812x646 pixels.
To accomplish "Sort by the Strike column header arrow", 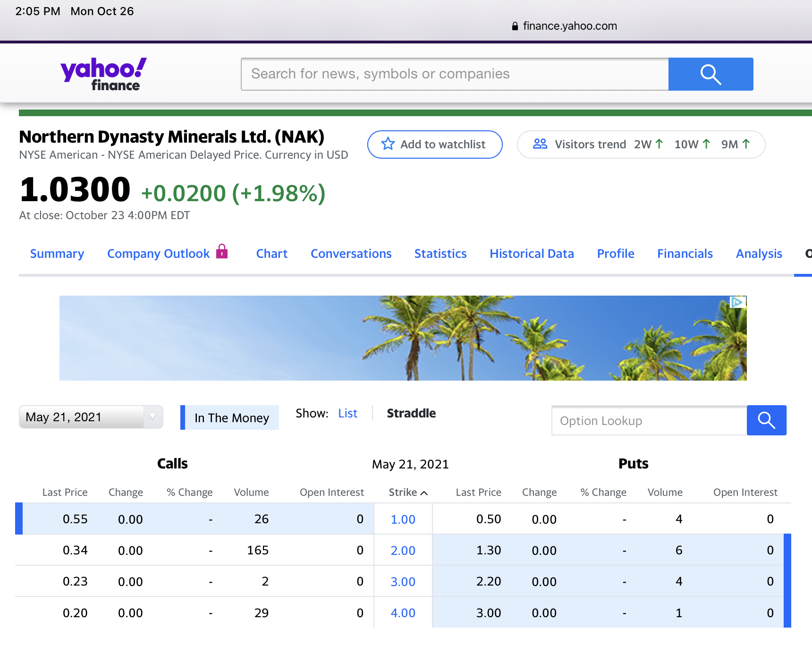I will coord(424,493).
